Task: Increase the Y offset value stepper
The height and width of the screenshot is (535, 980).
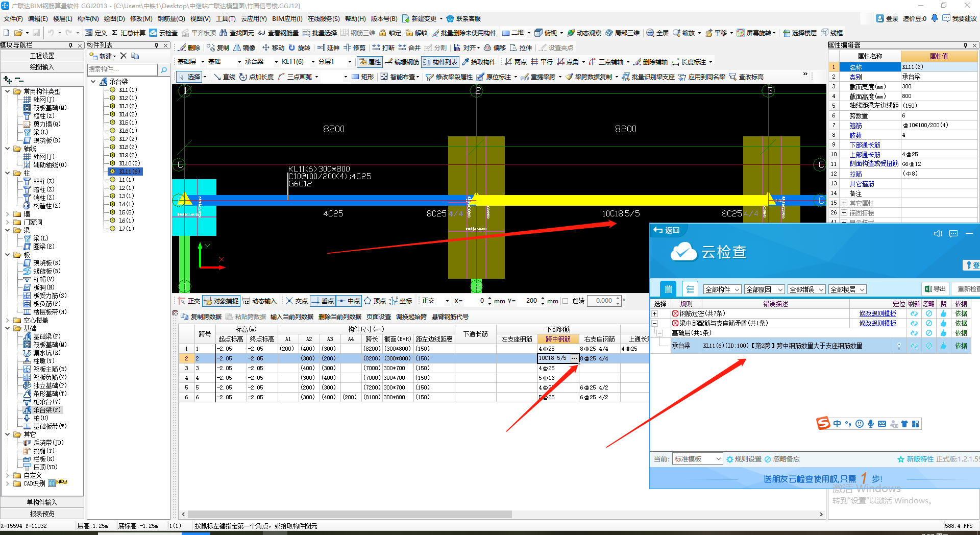Action: [543, 298]
